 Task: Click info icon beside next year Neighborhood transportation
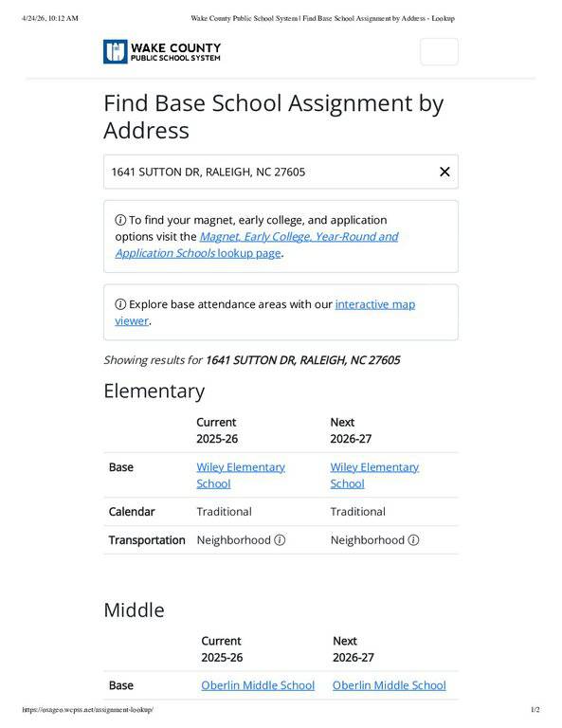413,540
